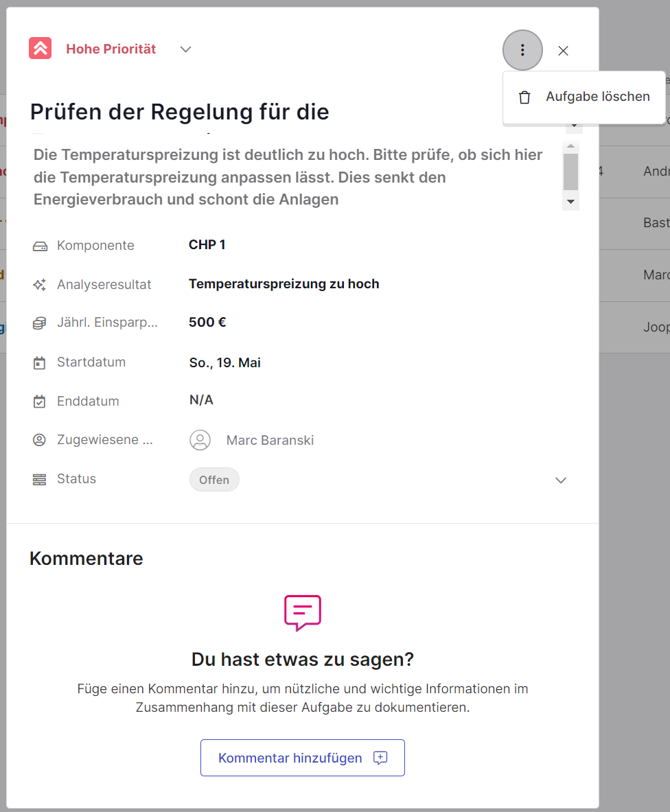Viewport: 670px width, 812px height.
Task: Click the pink comment bubble icon
Action: click(x=303, y=613)
